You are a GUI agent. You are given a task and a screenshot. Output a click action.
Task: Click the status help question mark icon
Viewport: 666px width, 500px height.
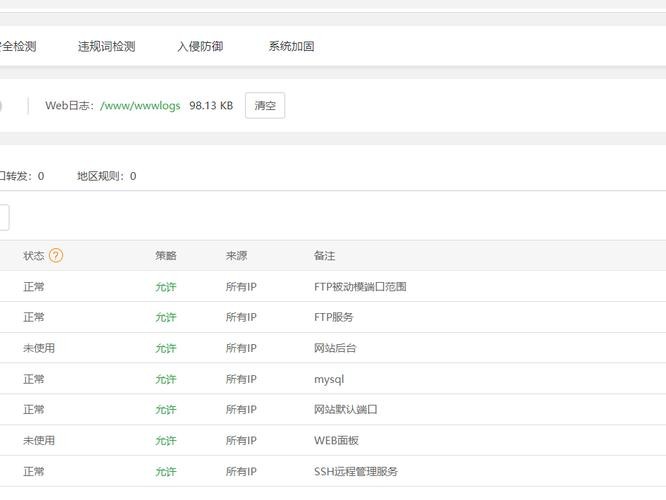pos(56,255)
